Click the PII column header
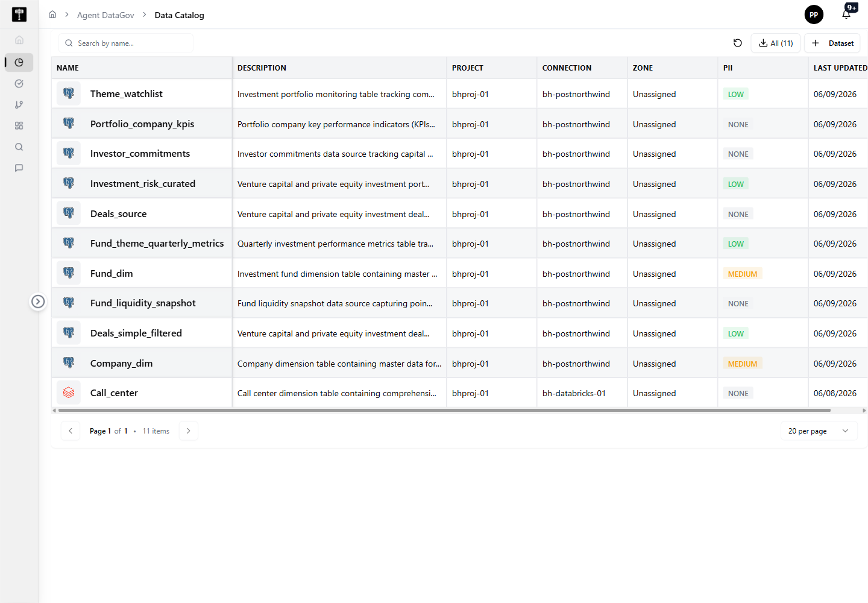This screenshot has width=868, height=603. coord(728,68)
